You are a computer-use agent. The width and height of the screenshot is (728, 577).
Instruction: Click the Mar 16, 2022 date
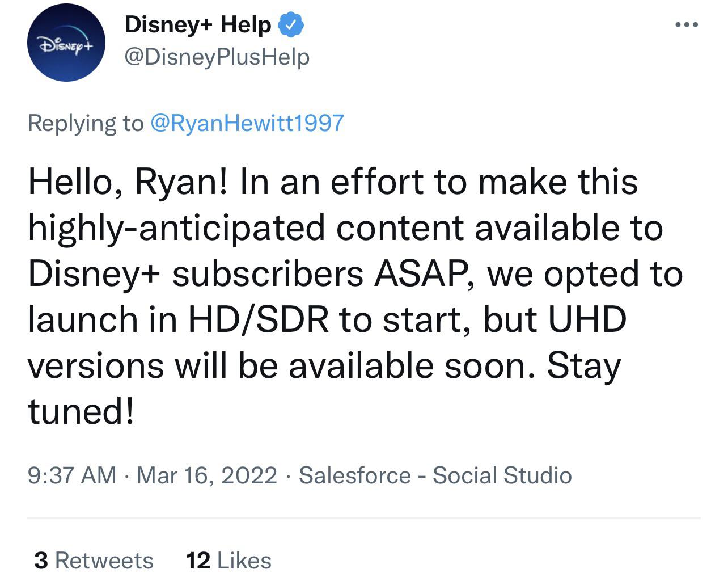(x=207, y=475)
